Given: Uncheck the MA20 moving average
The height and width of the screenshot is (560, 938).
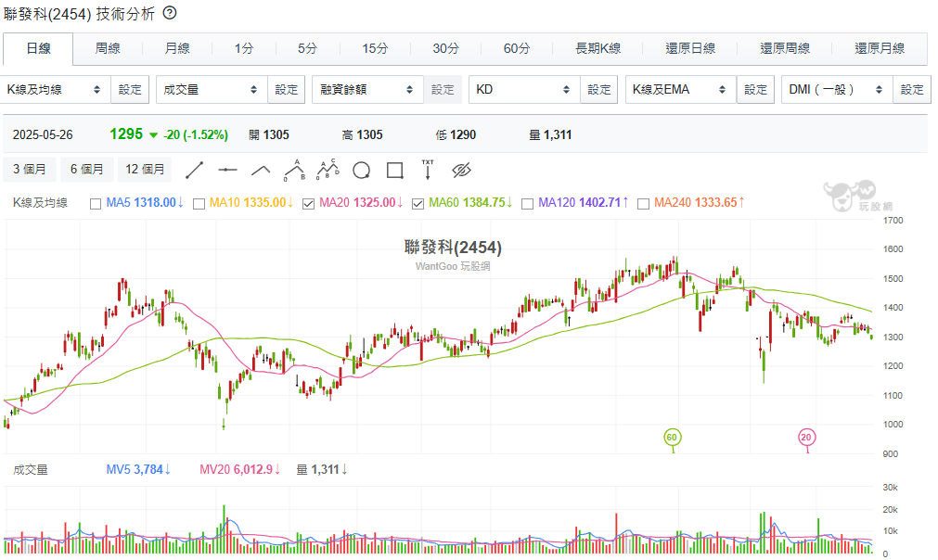Looking at the screenshot, I should pos(309,203).
